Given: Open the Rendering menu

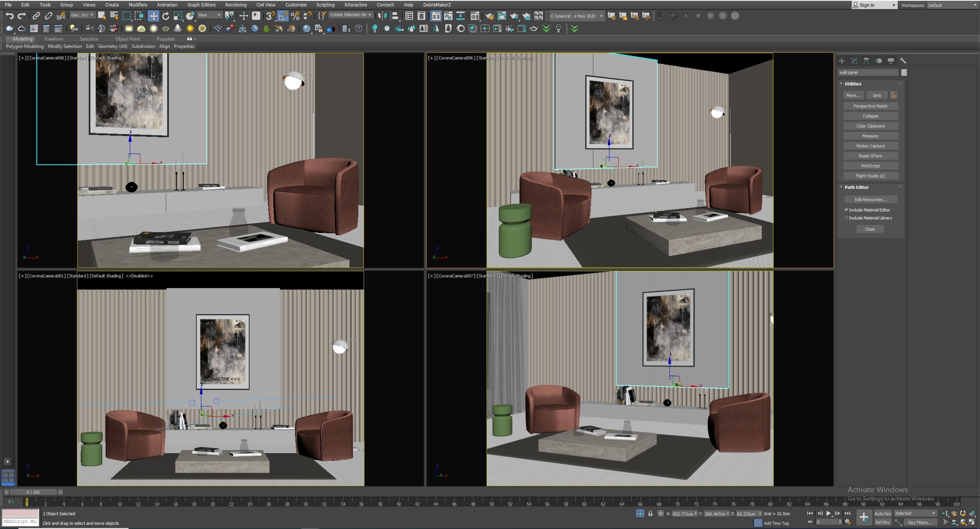Looking at the screenshot, I should 236,5.
